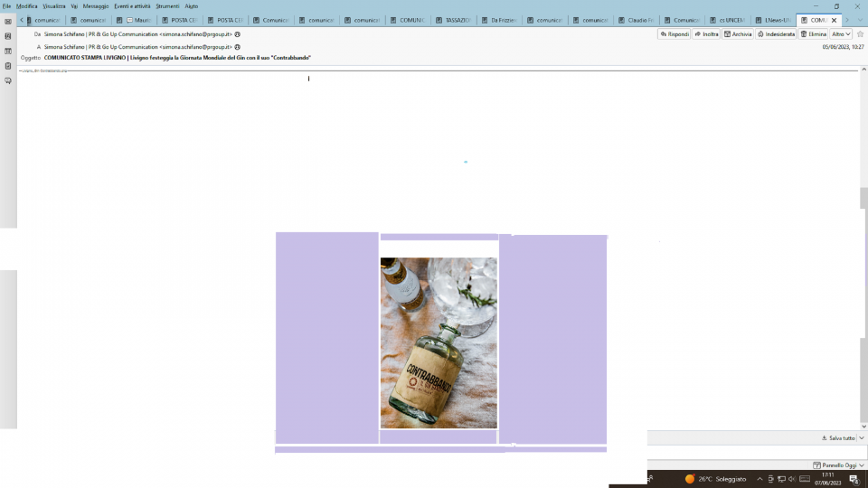868x488 pixels.
Task: Switch to the Da Frizzier tab
Action: [499, 20]
